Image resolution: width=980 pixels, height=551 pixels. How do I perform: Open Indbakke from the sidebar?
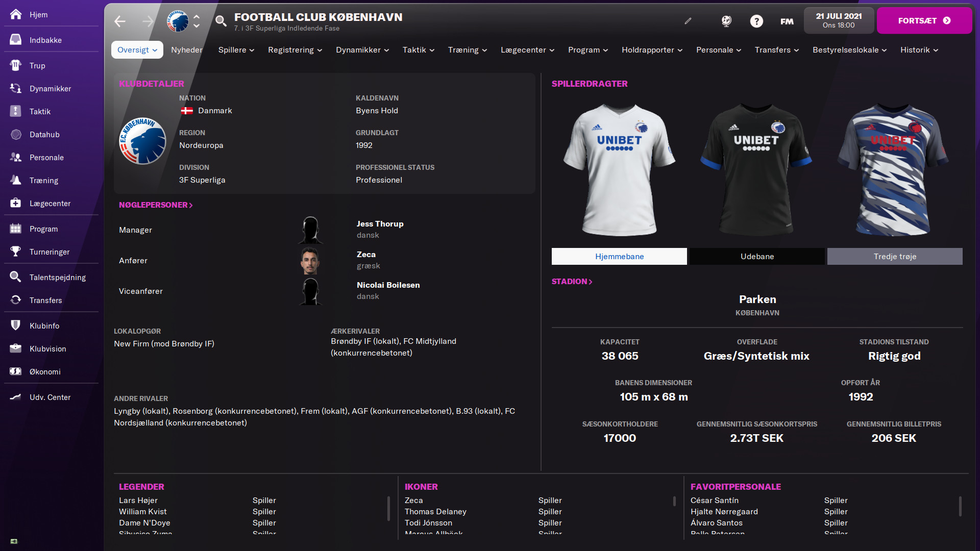point(45,40)
